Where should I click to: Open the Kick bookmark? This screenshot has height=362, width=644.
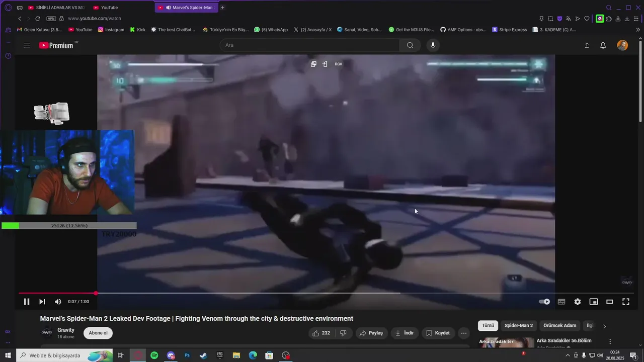pos(137,30)
